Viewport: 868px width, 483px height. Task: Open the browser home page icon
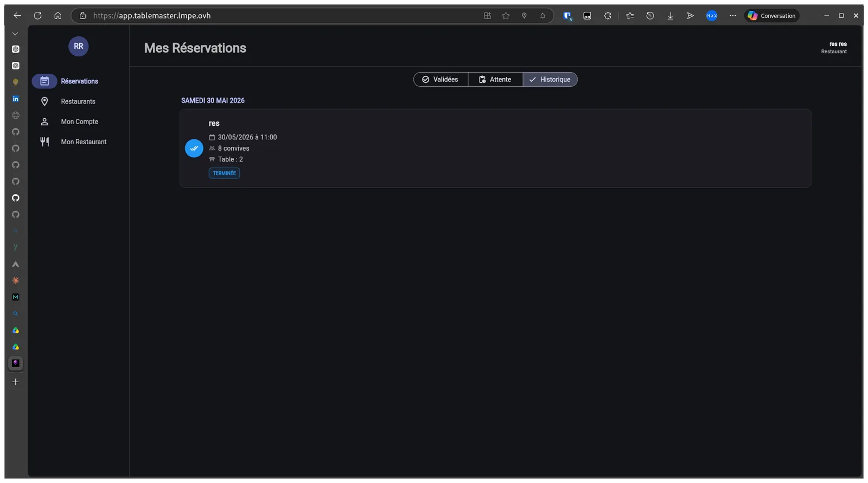click(58, 16)
